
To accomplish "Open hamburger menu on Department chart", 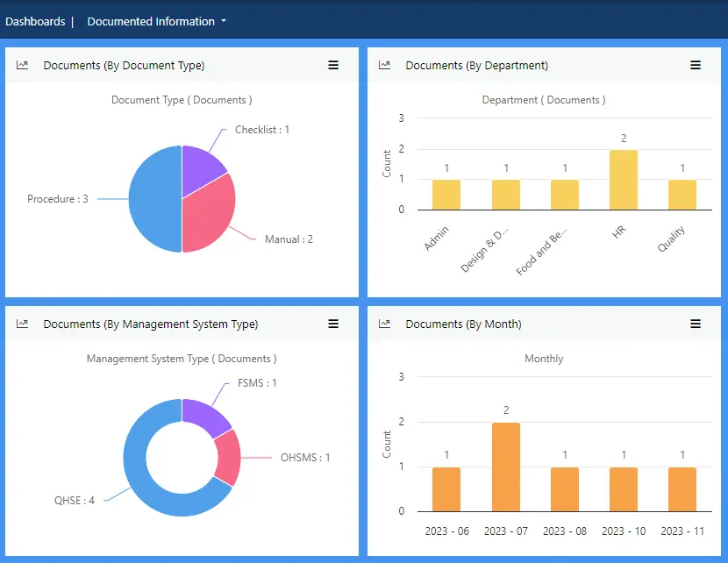I will 696,65.
